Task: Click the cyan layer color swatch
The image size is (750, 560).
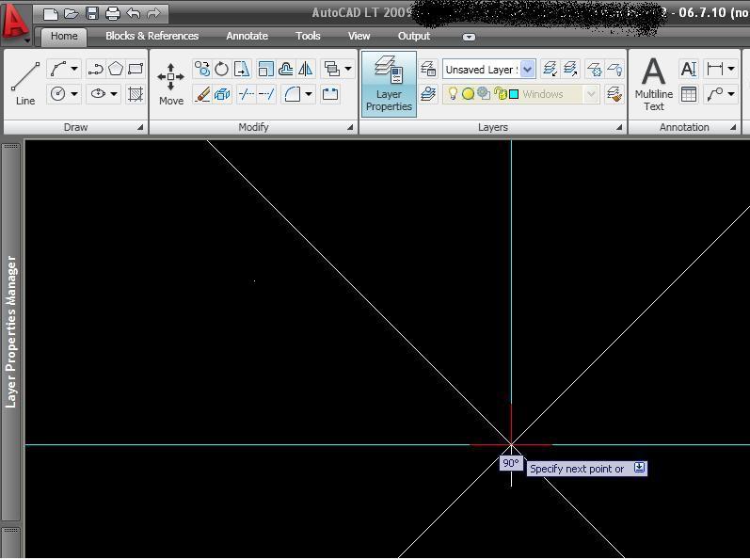Action: tap(514, 94)
